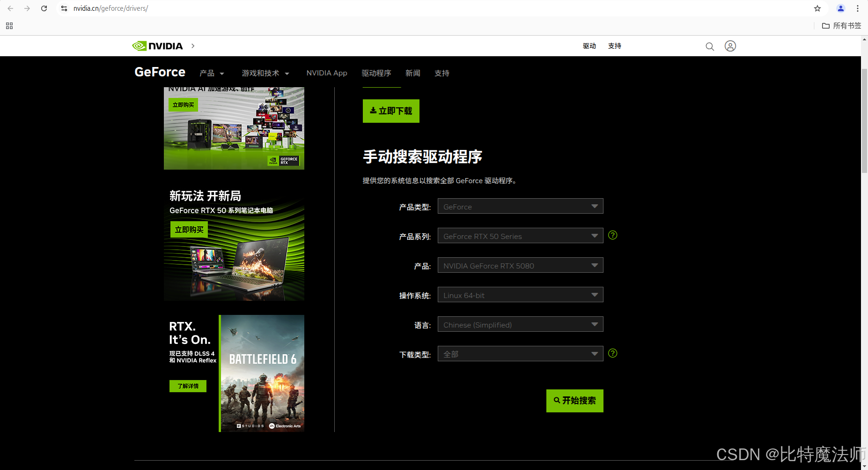Open the 下载类型 全部 dropdown

pos(520,354)
